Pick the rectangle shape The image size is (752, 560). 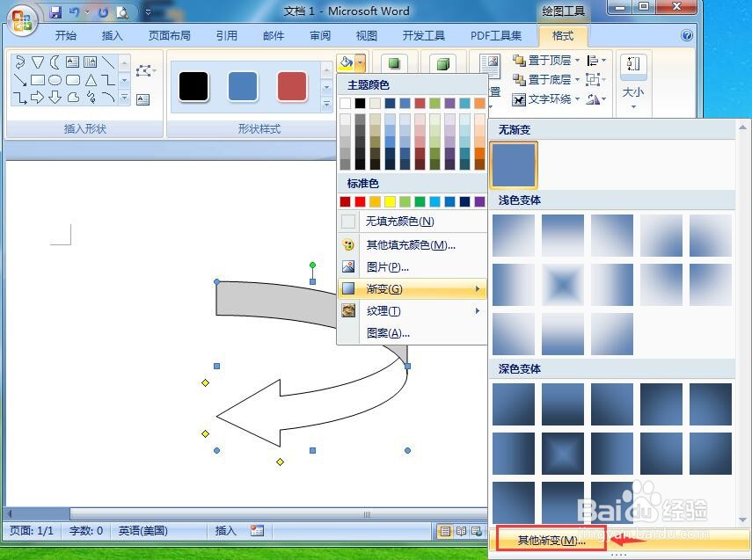pos(38,80)
